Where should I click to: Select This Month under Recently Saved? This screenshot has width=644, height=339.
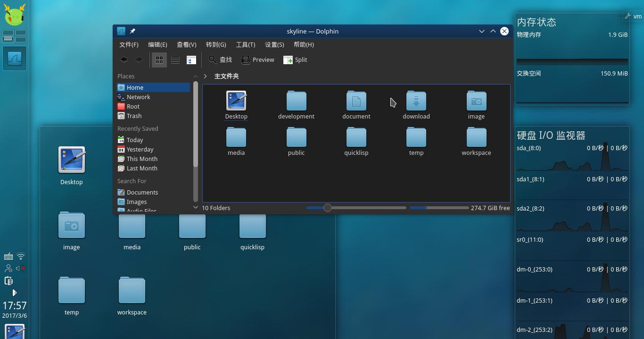click(153, 159)
